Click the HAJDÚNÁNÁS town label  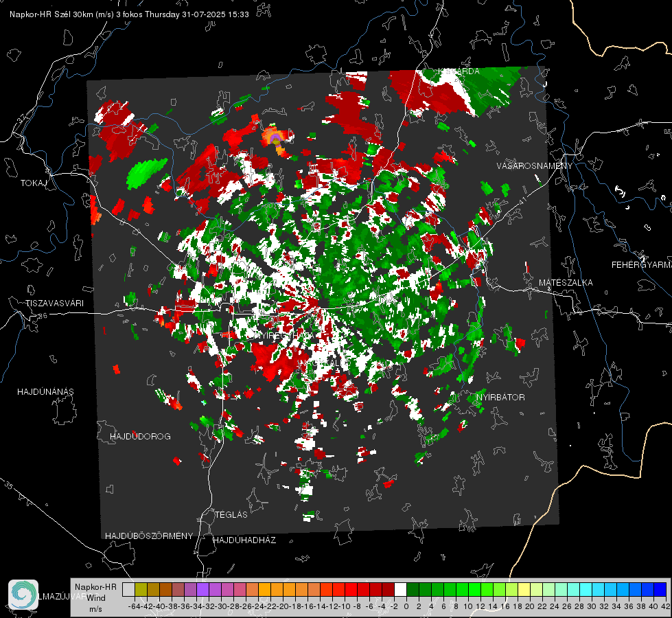[45, 391]
